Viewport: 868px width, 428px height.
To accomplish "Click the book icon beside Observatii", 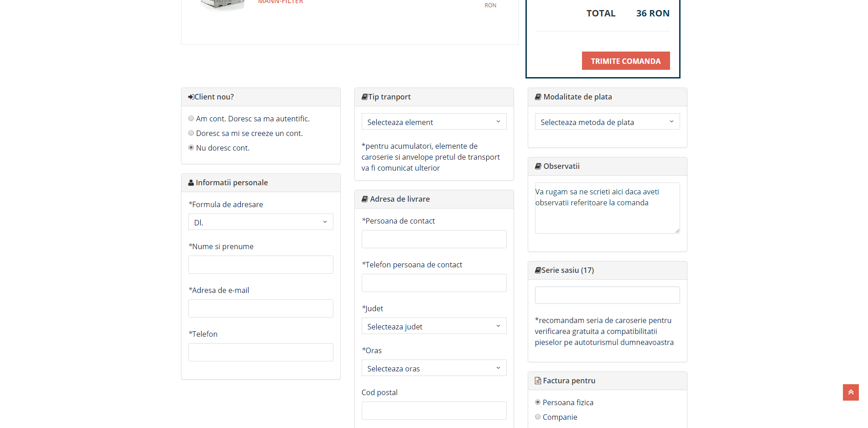I will (538, 166).
